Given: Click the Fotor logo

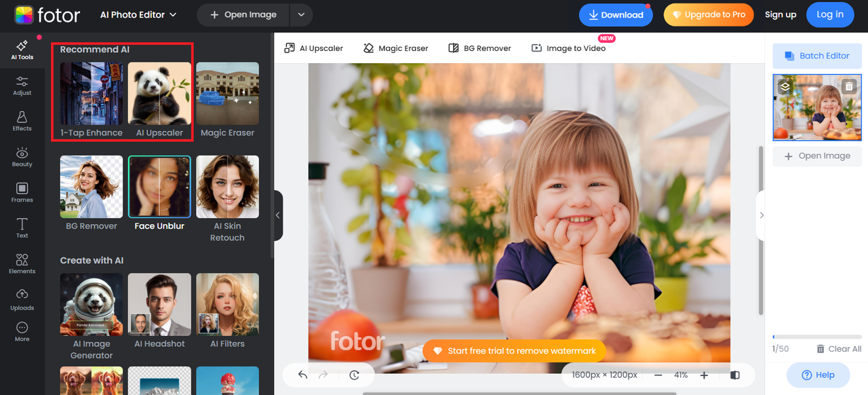Looking at the screenshot, I should pos(47,14).
